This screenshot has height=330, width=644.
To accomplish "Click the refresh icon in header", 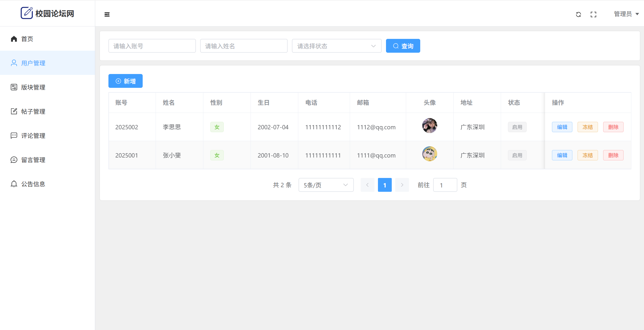I will [x=578, y=14].
